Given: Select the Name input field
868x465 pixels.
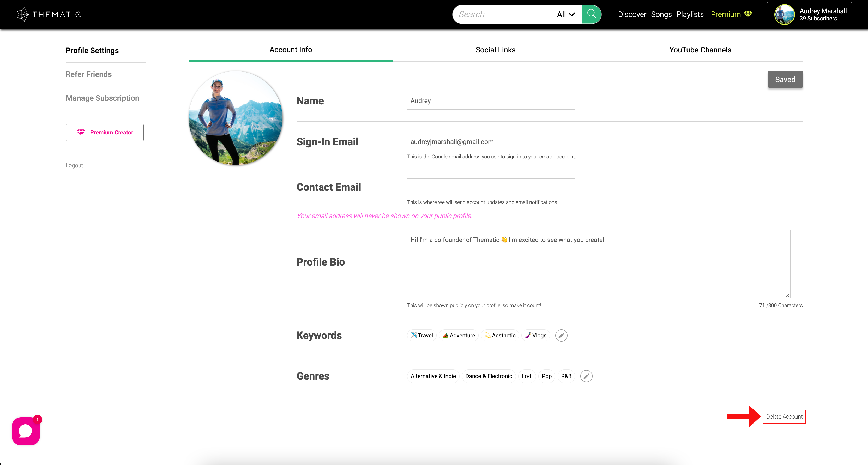Looking at the screenshot, I should (491, 101).
